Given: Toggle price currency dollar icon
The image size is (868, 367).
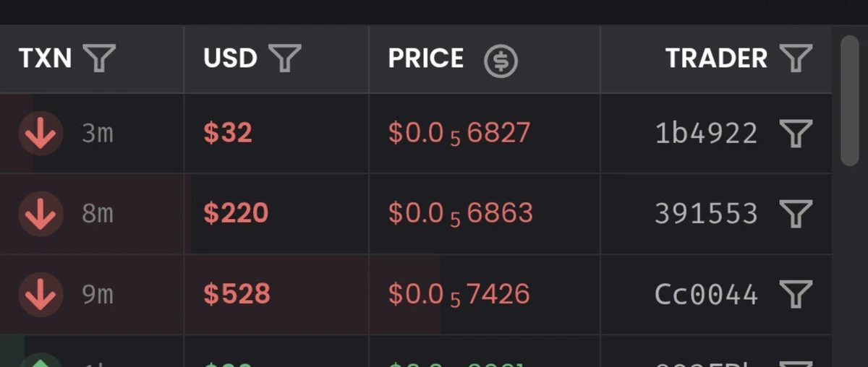Looking at the screenshot, I should pyautogui.click(x=501, y=61).
